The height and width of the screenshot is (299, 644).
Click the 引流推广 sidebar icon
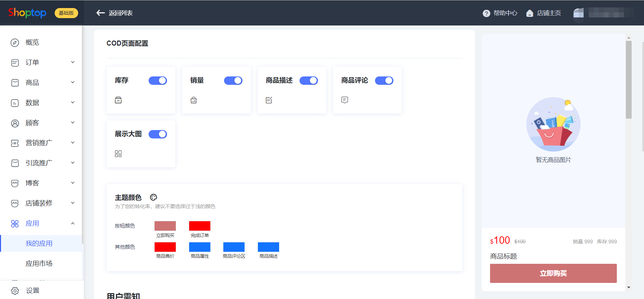[x=15, y=163]
